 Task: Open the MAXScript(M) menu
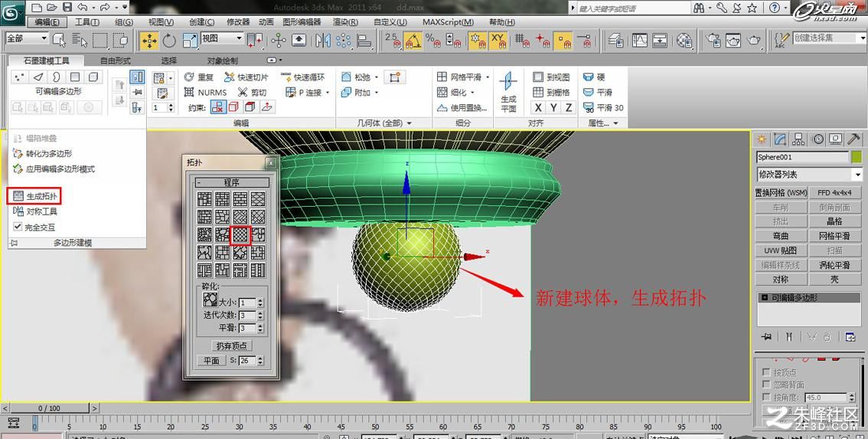[x=448, y=22]
